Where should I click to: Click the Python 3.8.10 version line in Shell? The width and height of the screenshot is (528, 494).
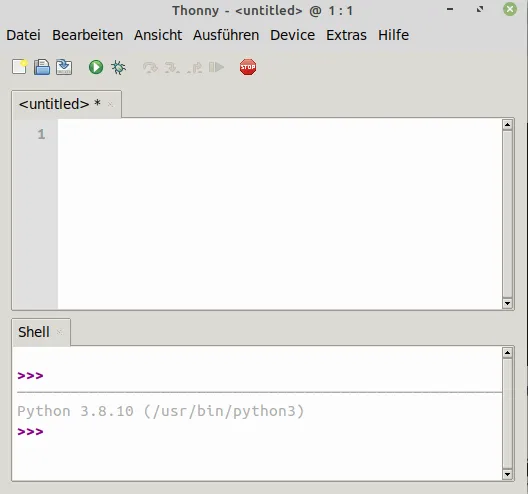click(161, 411)
